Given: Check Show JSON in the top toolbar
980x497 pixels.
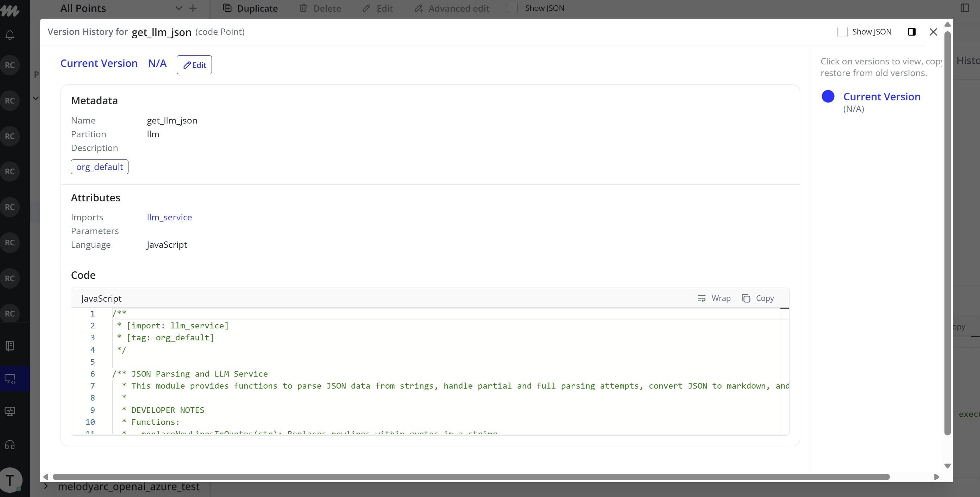Looking at the screenshot, I should pos(513,8).
